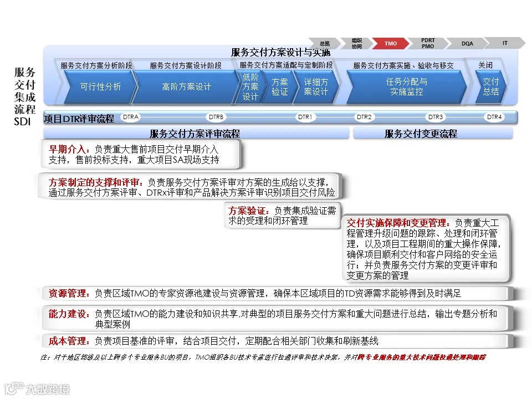Select the DTRA marker on the timeline
This screenshot has height=399, width=532.
pyautogui.click(x=130, y=117)
